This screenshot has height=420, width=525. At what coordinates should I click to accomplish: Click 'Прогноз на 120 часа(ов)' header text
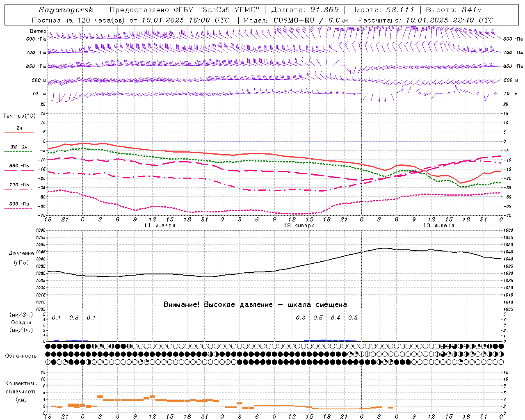[x=79, y=20]
